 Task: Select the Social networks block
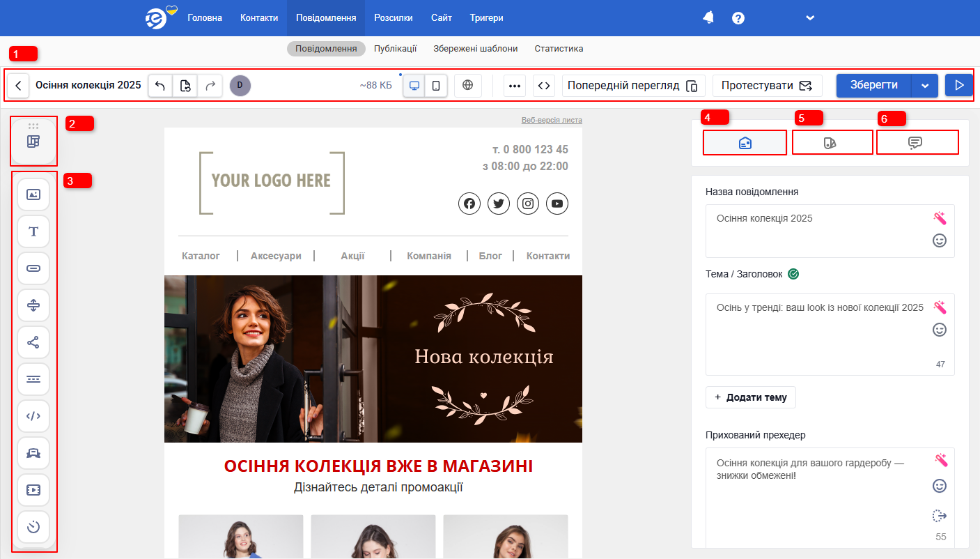(33, 342)
